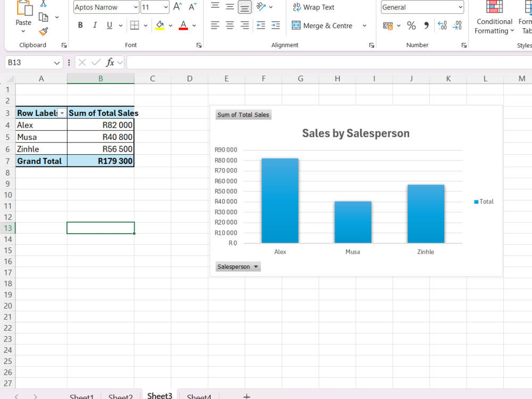Click Merge & Centre button
Viewport: 532px width, 399px height.
(322, 26)
